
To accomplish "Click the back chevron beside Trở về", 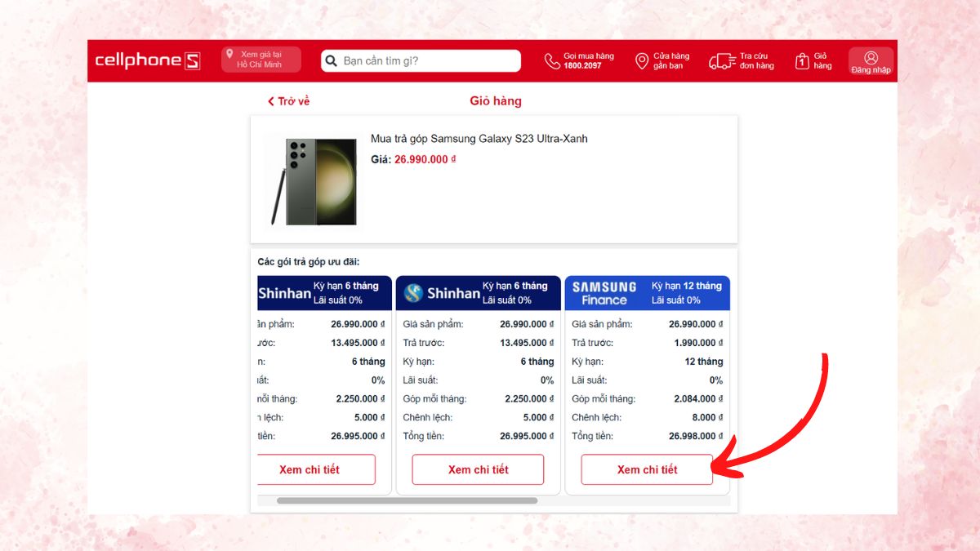I will coord(271,101).
